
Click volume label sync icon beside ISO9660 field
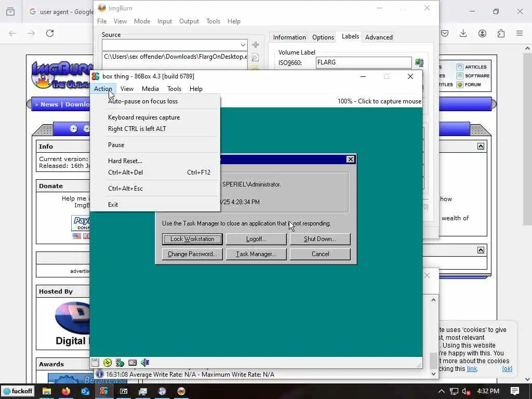click(x=419, y=62)
